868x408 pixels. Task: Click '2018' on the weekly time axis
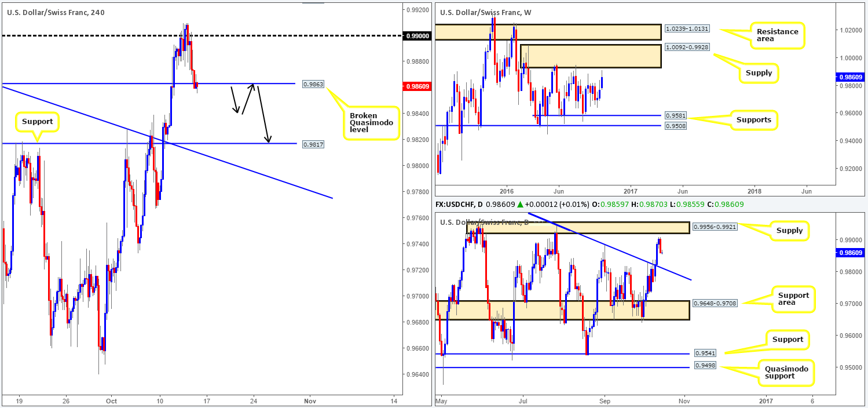(755, 191)
